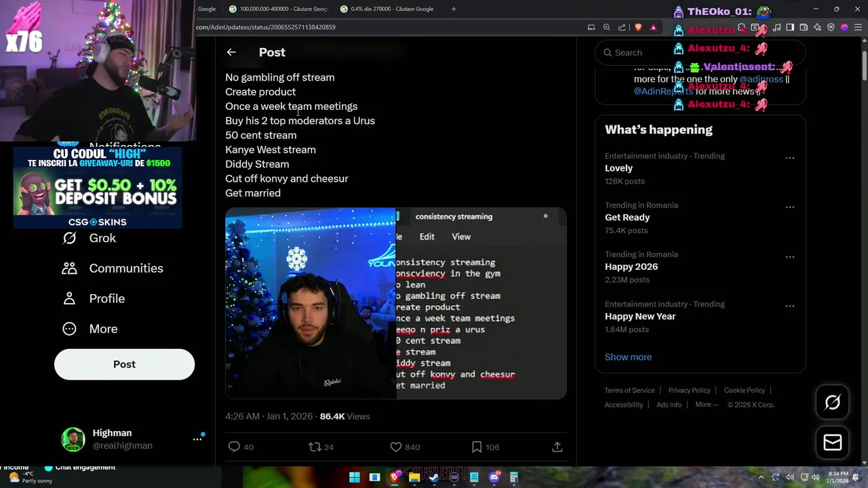The image size is (868, 488).
Task: Focus the X Search field
Action: (700, 52)
